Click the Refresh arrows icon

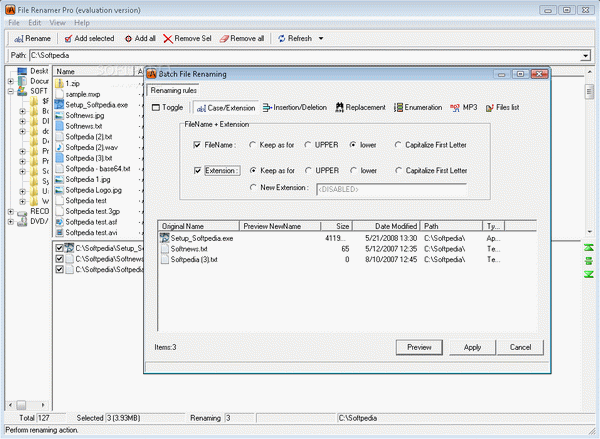coord(282,39)
